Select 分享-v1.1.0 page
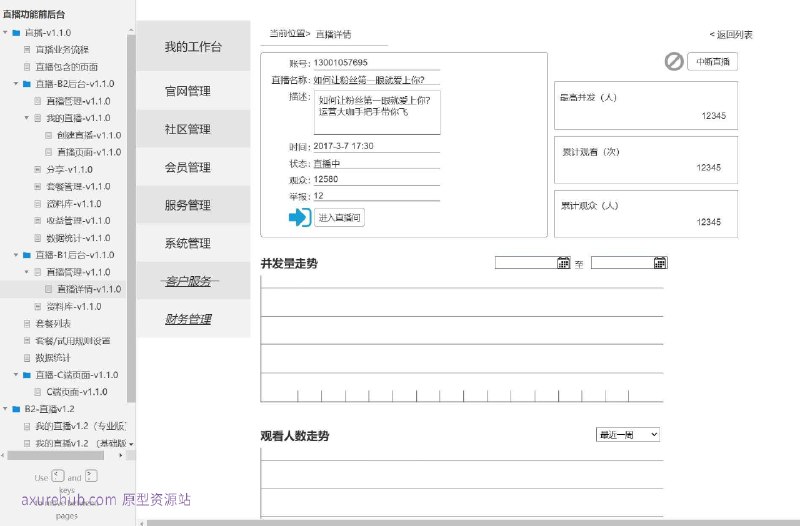800x526 pixels. coord(69,169)
